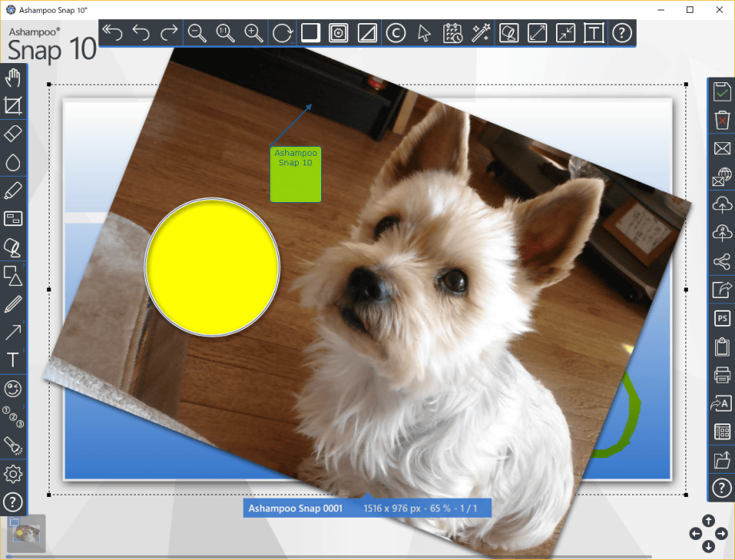Image resolution: width=735 pixels, height=560 pixels.
Task: Select the text tool
Action: click(x=13, y=360)
